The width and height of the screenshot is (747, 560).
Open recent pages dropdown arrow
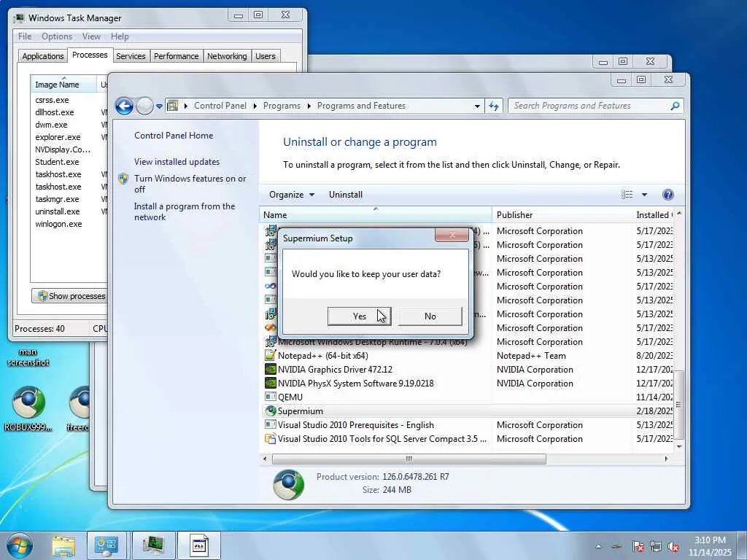(159, 106)
